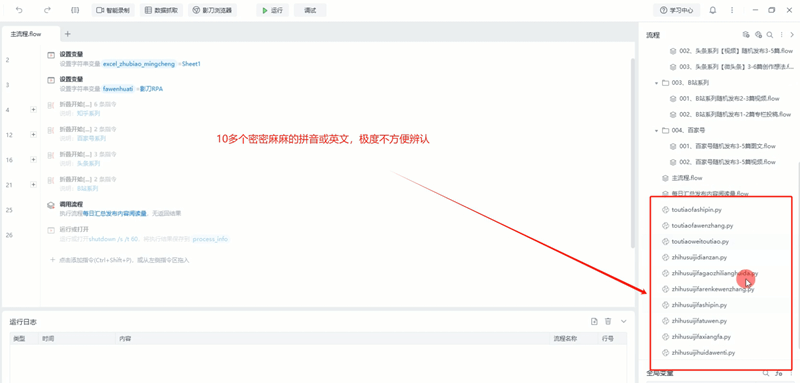Expand folded block at line 16
800x383 pixels.
33,160
